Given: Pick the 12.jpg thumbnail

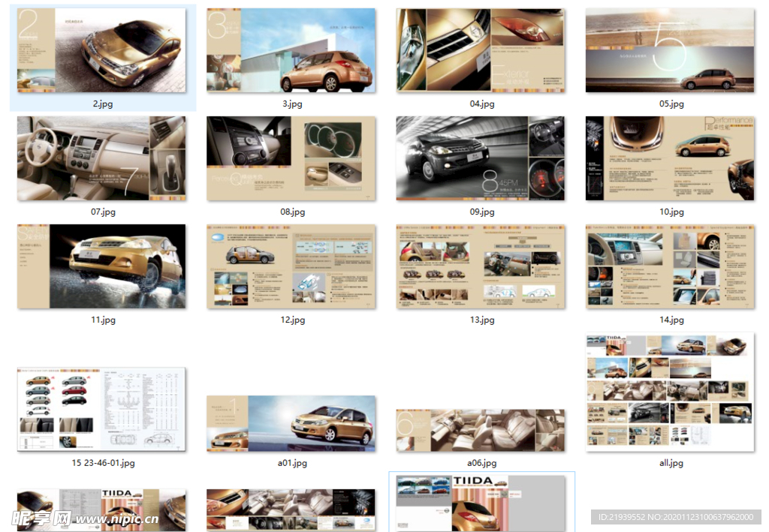Looking at the screenshot, I should point(291,266).
